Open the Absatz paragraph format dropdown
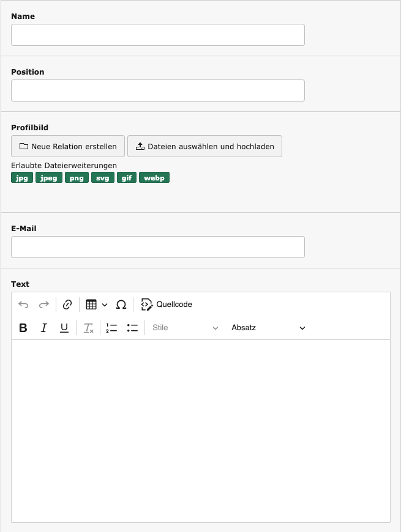The height and width of the screenshot is (532, 401). [268, 328]
